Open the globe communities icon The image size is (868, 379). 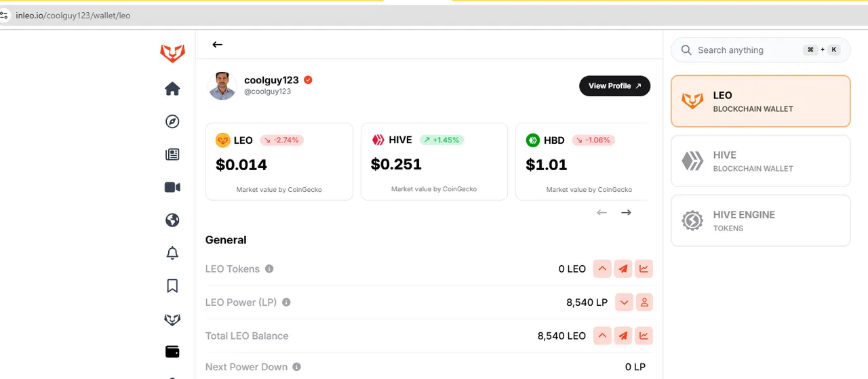coord(172,220)
